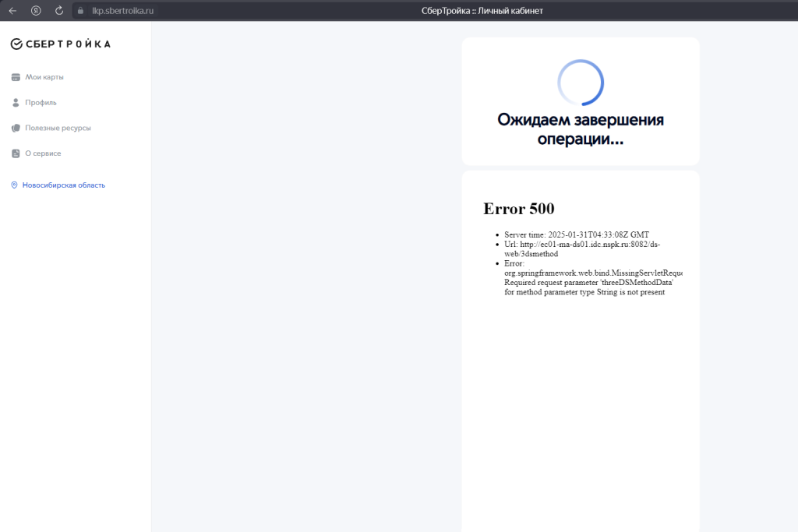798x532 pixels.
Task: Click the padlock site security icon
Action: pyautogui.click(x=79, y=11)
